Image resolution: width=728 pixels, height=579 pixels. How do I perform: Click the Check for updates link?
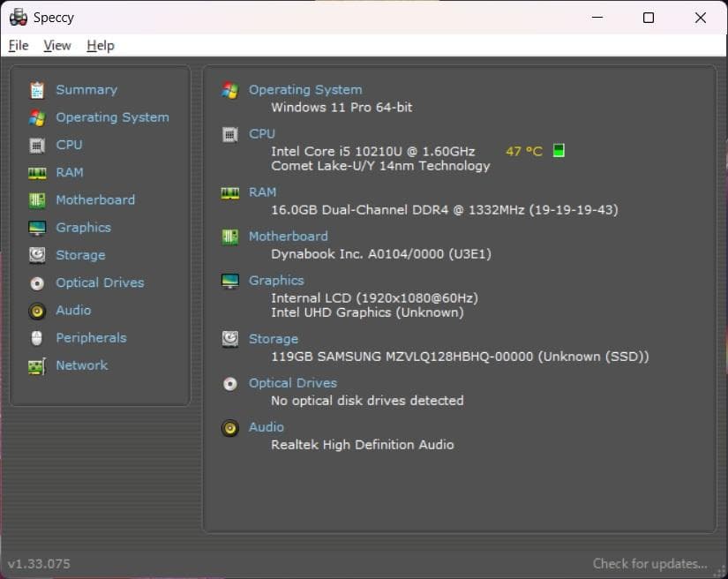point(649,563)
